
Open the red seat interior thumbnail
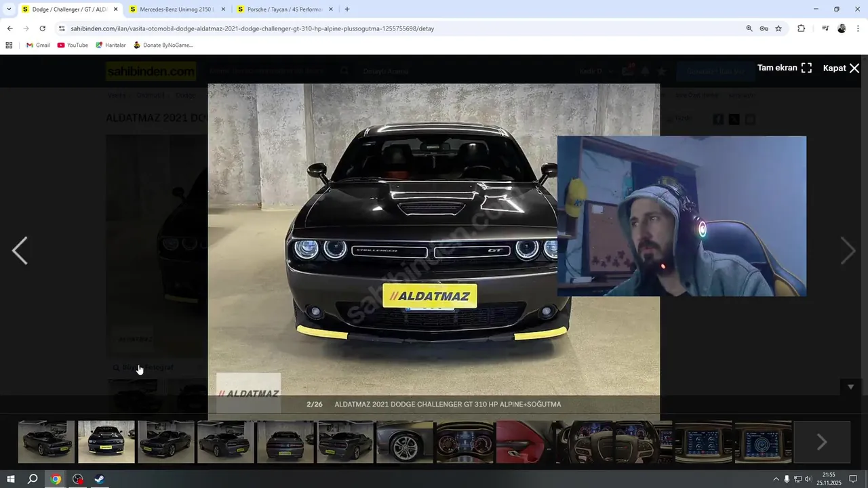524,442
